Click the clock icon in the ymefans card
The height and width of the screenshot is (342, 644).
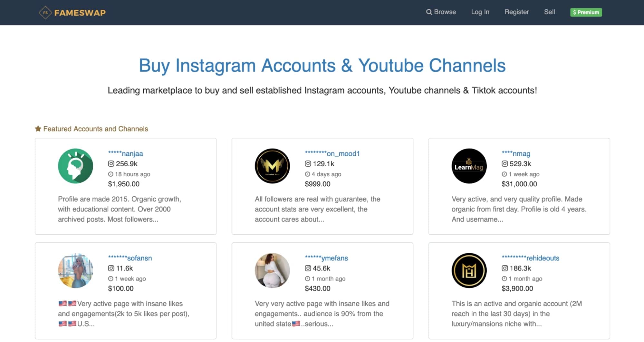tap(307, 278)
